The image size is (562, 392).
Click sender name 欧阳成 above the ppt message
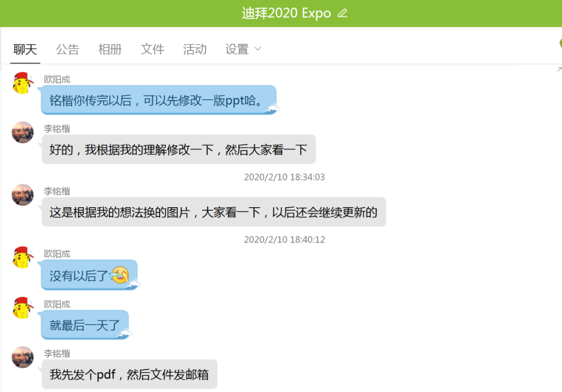click(x=57, y=79)
